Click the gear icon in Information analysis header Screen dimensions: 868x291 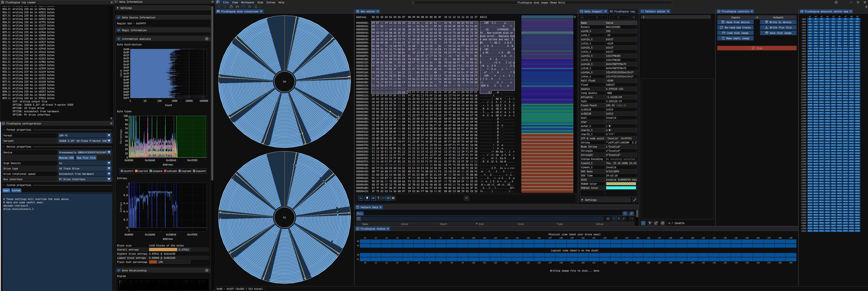pyautogui.click(x=207, y=39)
